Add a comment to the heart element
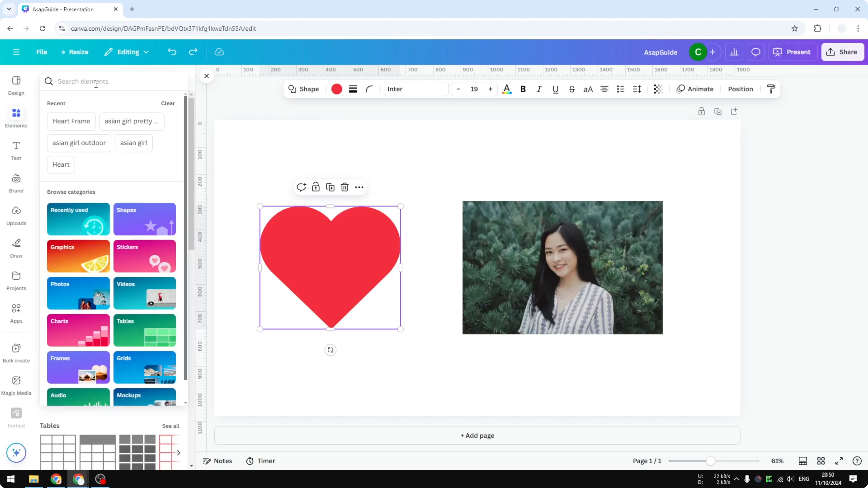This screenshot has height=488, width=868. (301, 187)
